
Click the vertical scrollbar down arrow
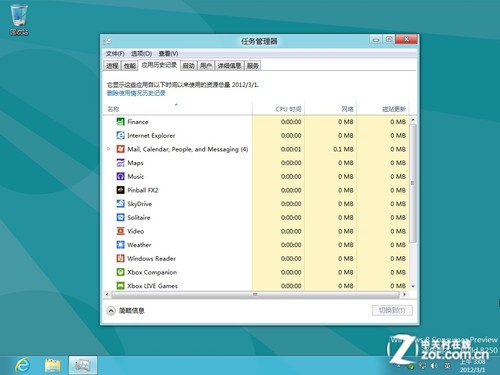point(413,286)
